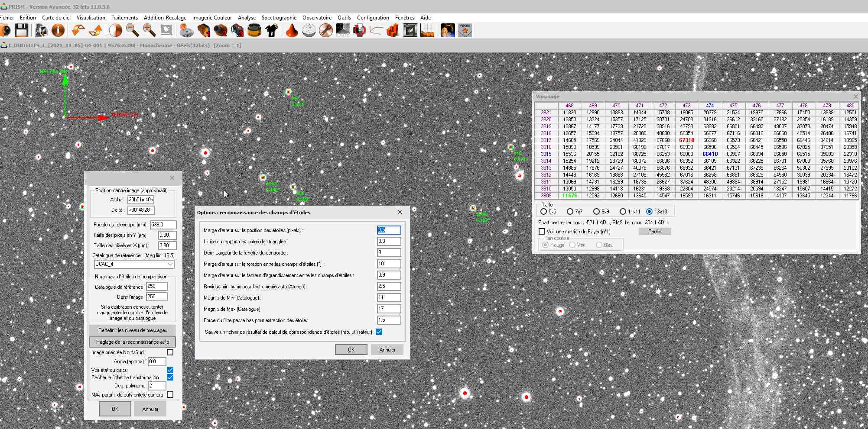Click the half-circle contrast icon

coord(115,30)
